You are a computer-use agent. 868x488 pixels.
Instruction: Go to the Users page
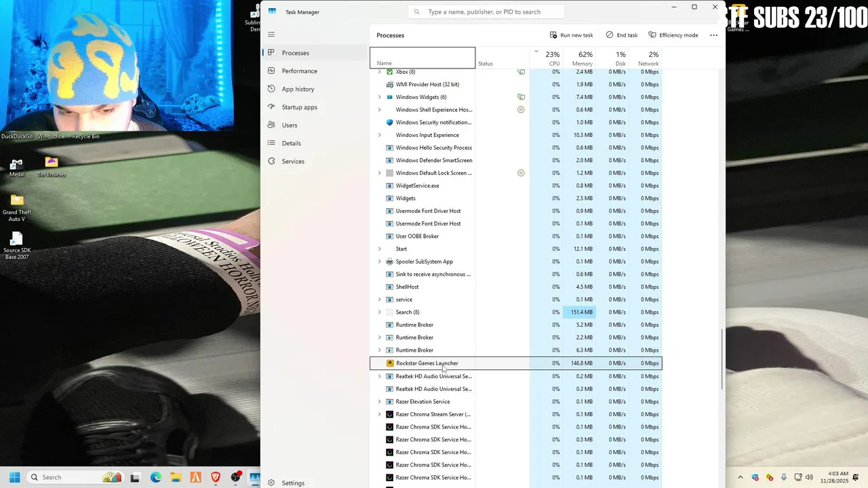315,125
